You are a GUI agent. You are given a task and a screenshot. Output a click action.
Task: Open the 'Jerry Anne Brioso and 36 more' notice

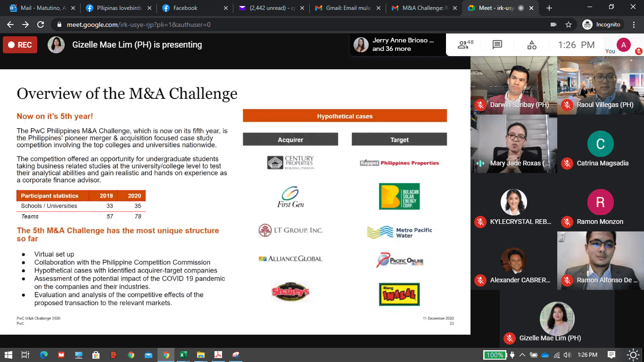pyautogui.click(x=398, y=45)
